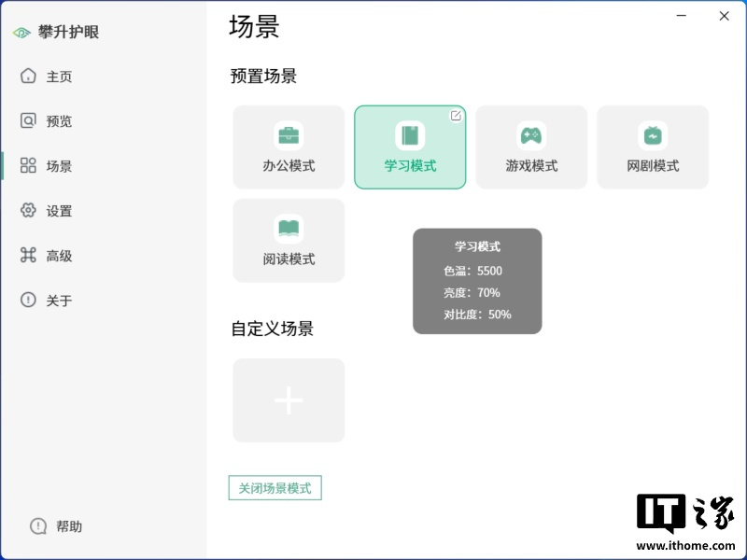Click the 帮助 text link
This screenshot has width=747, height=560.
[x=69, y=526]
